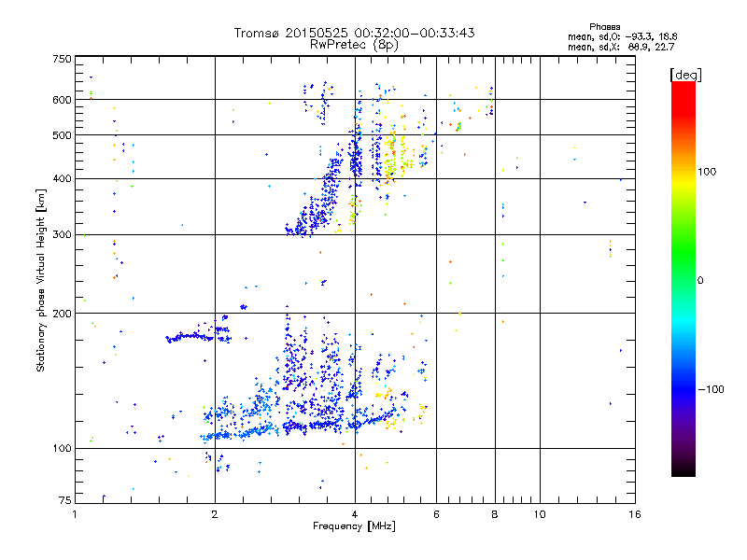This screenshot has height=560, width=747.
Task: Click the y-axis tick label '100'
Action: pos(62,449)
